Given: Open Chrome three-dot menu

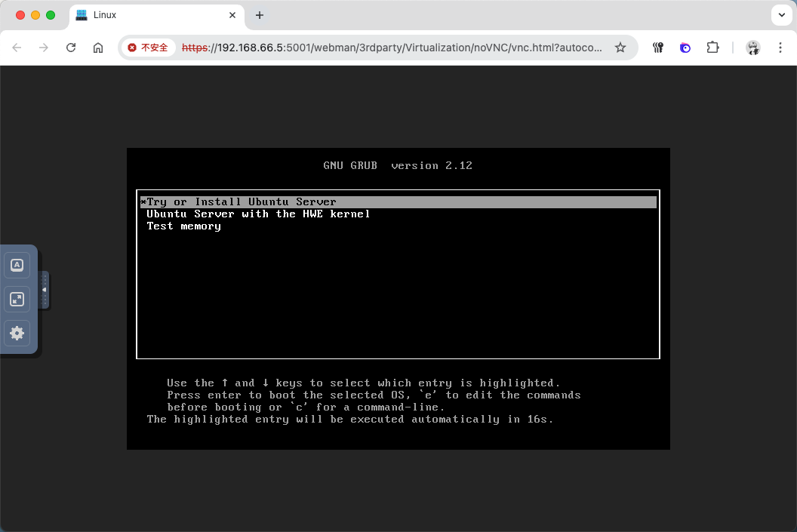Looking at the screenshot, I should (x=780, y=48).
